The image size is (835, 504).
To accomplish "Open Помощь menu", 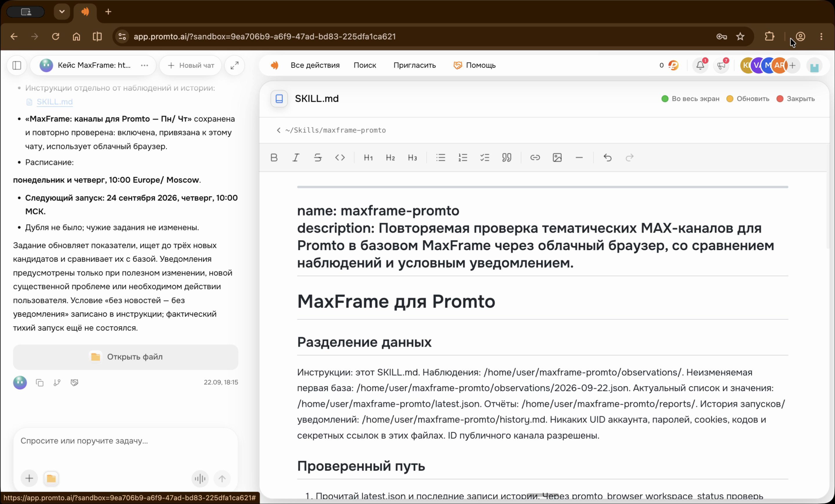I will (474, 65).
